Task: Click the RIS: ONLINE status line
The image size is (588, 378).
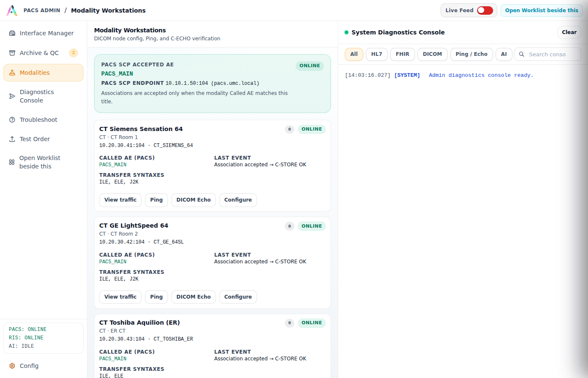Action: point(26,338)
